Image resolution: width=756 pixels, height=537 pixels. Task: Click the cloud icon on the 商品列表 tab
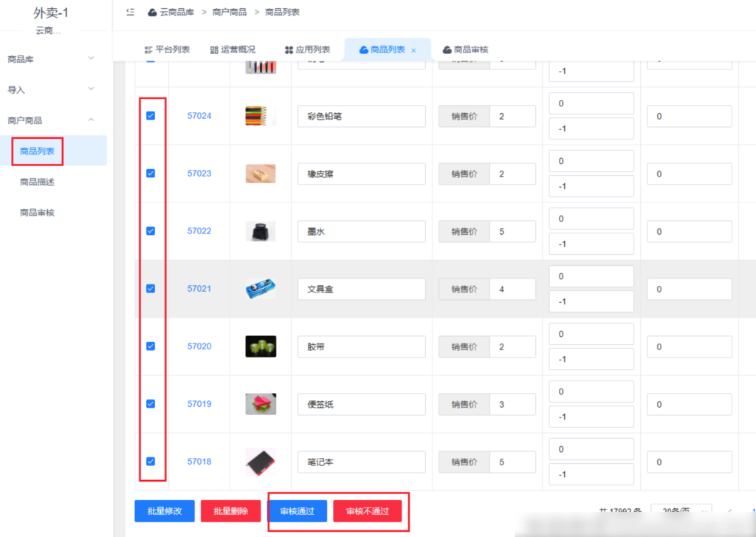(x=364, y=49)
